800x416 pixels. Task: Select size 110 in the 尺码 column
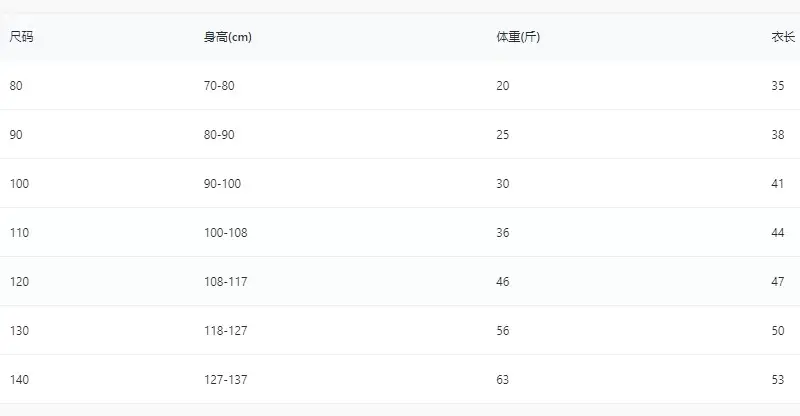click(19, 233)
